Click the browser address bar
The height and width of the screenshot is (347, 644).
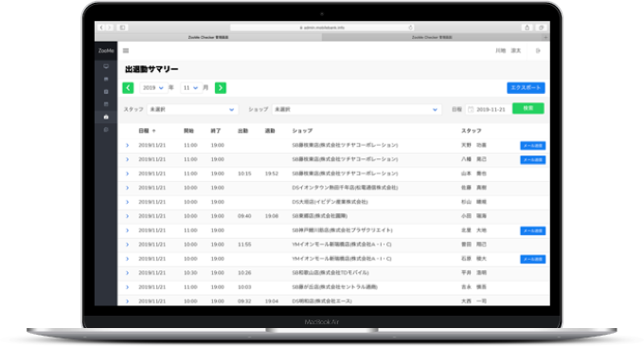click(322, 27)
